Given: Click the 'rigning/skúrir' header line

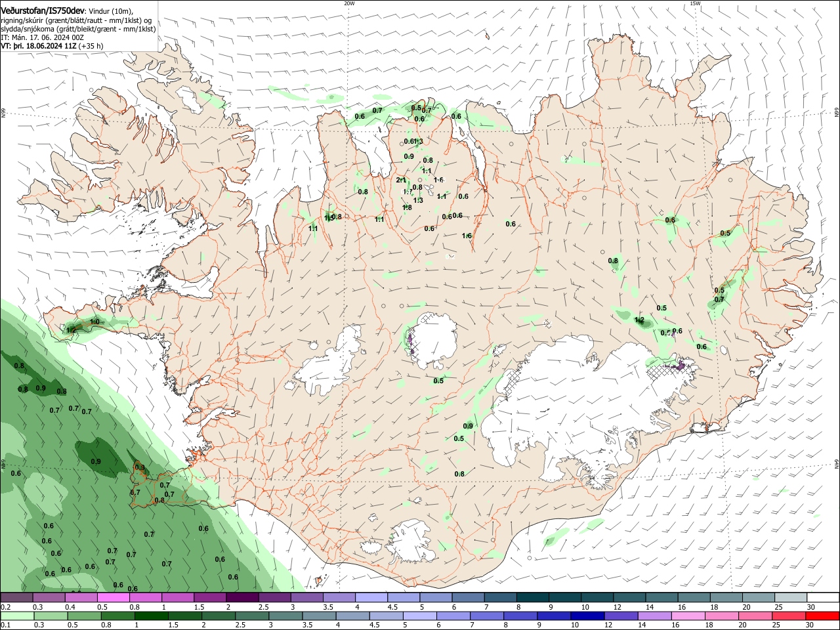Looking at the screenshot, I should 77,20.
